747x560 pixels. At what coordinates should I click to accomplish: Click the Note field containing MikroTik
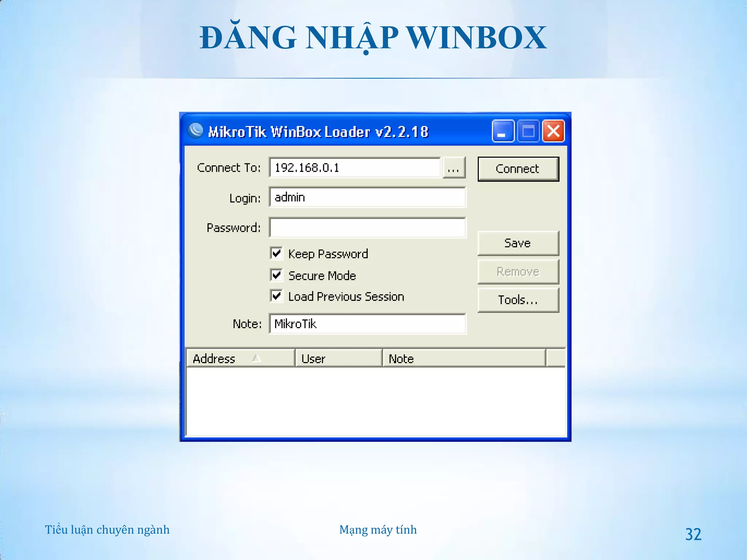[367, 324]
